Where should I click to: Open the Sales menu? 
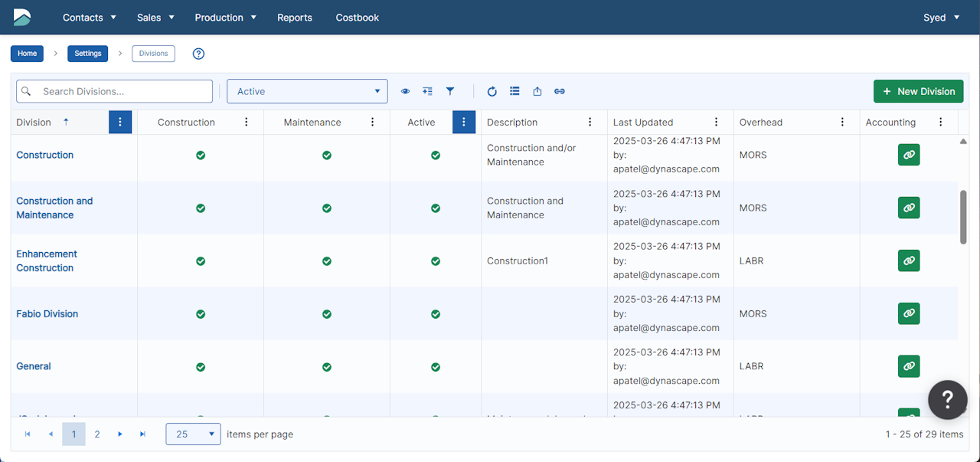(x=155, y=18)
